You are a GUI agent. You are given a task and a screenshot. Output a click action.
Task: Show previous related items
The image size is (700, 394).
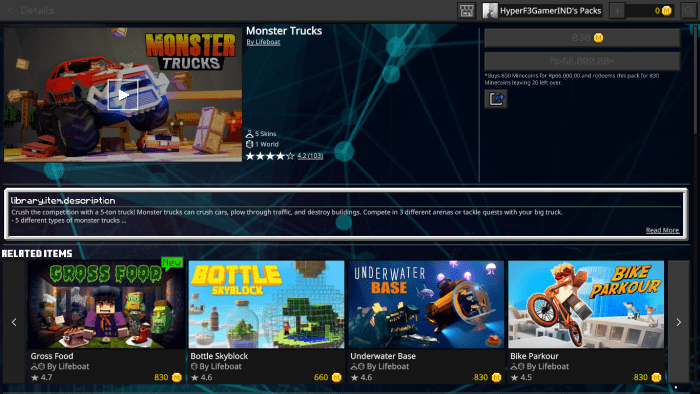coord(14,322)
